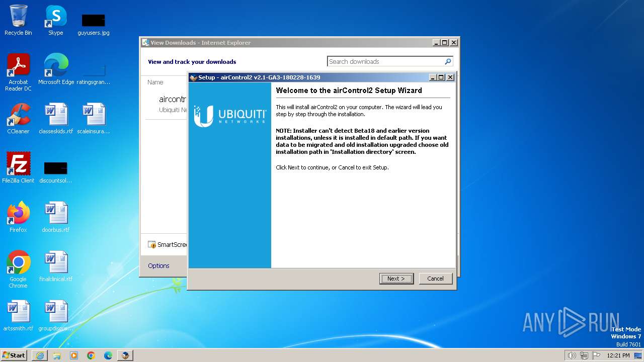
Task: Select guyusers.jpg file on desktop
Action: (x=94, y=24)
